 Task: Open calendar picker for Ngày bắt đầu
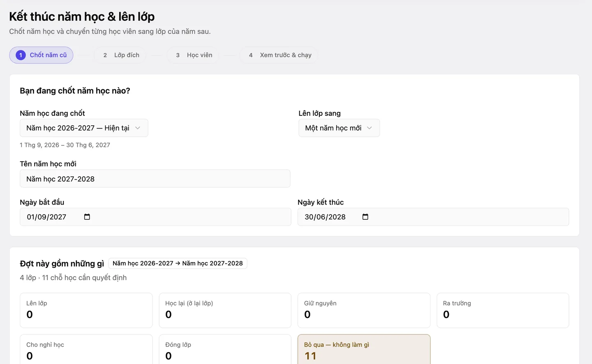coord(87,217)
